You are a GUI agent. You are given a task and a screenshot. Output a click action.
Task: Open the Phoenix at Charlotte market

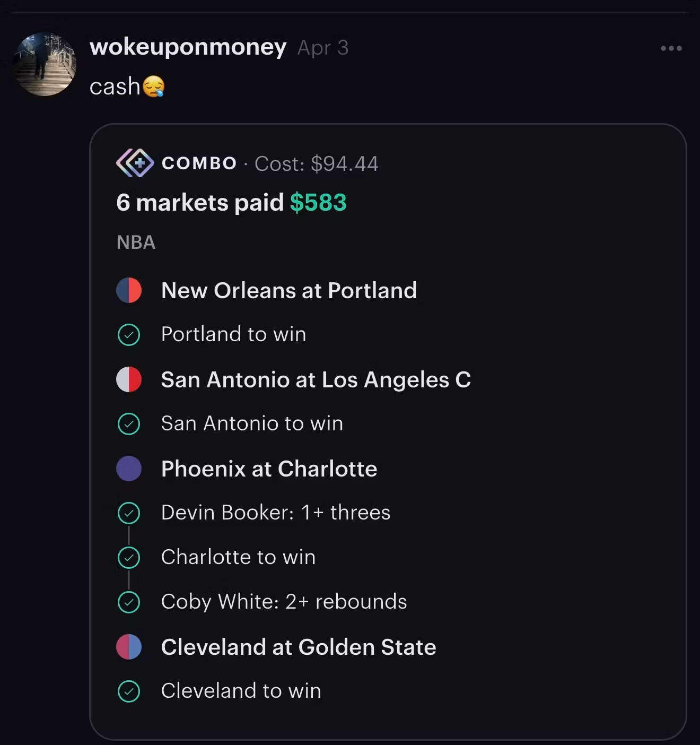(269, 469)
